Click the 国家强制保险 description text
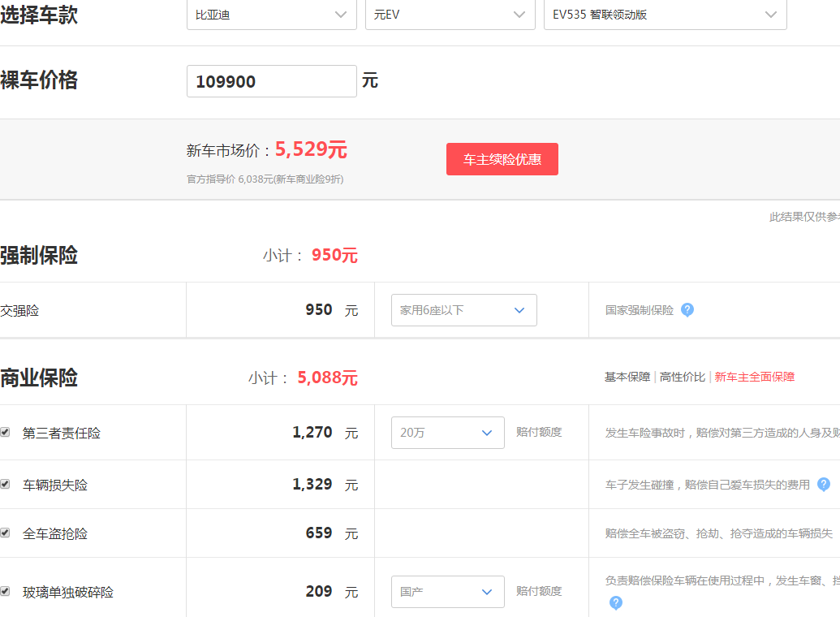Screen dimensions: 840x617 coord(640,310)
